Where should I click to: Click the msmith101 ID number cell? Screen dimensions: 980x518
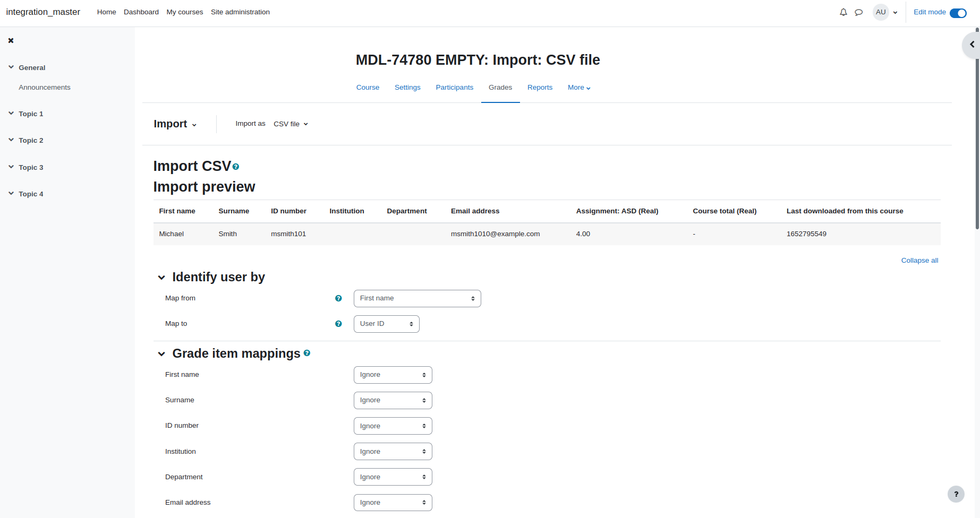(288, 234)
